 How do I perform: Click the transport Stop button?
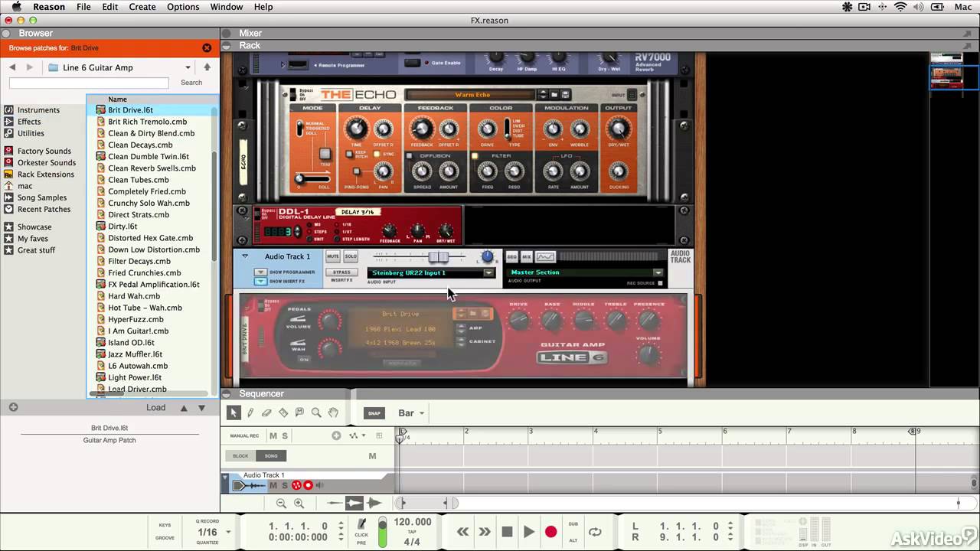pos(507,531)
